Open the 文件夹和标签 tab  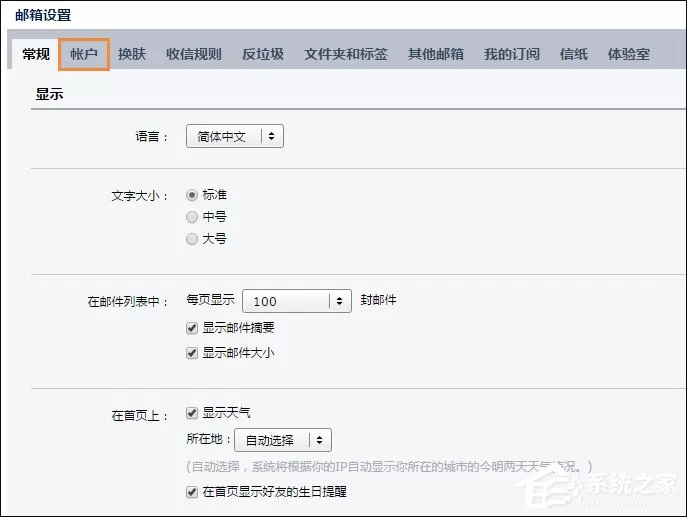pyautogui.click(x=346, y=54)
